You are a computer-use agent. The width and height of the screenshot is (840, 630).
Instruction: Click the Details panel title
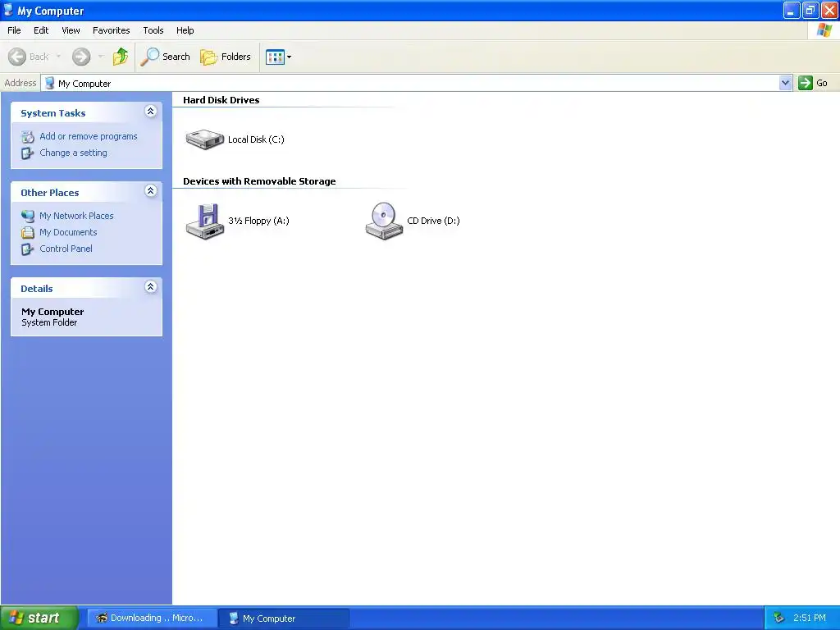36,289
